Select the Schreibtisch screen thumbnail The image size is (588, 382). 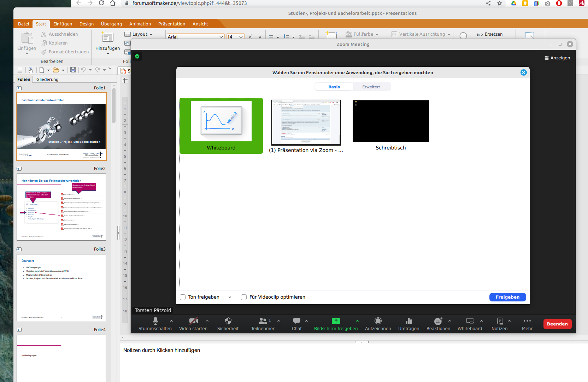point(390,121)
